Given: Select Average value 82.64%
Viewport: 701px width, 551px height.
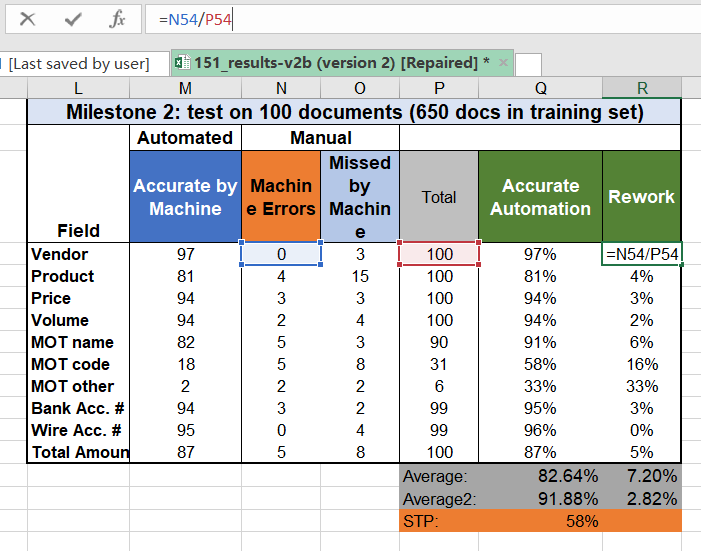Looking at the screenshot, I should (541, 476).
